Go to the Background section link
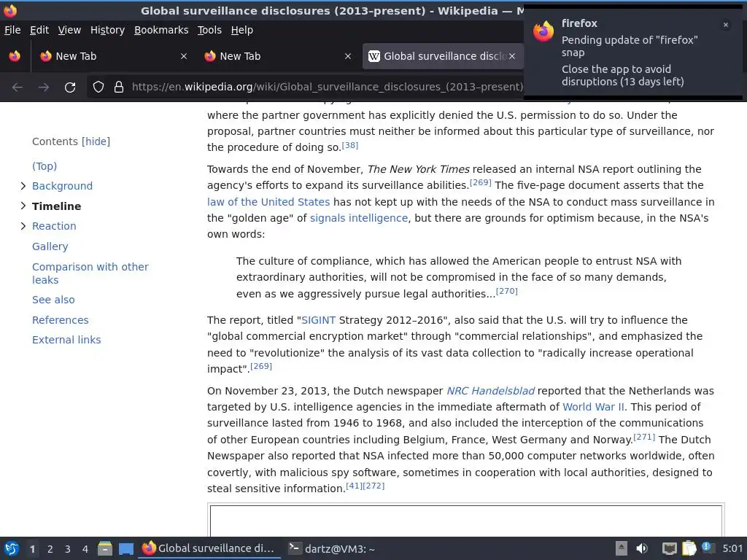 [63, 186]
